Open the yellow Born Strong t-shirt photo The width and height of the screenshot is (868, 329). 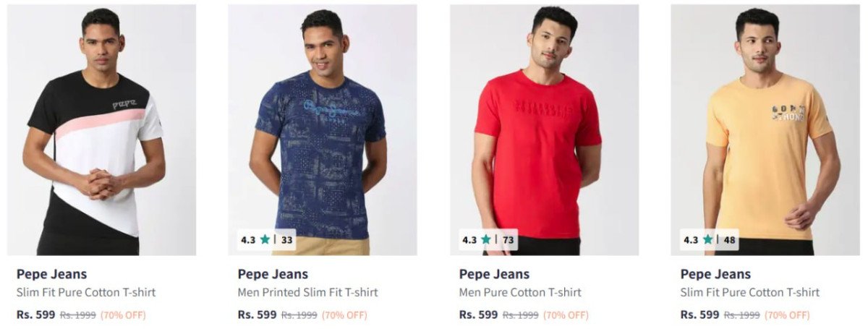(x=765, y=130)
